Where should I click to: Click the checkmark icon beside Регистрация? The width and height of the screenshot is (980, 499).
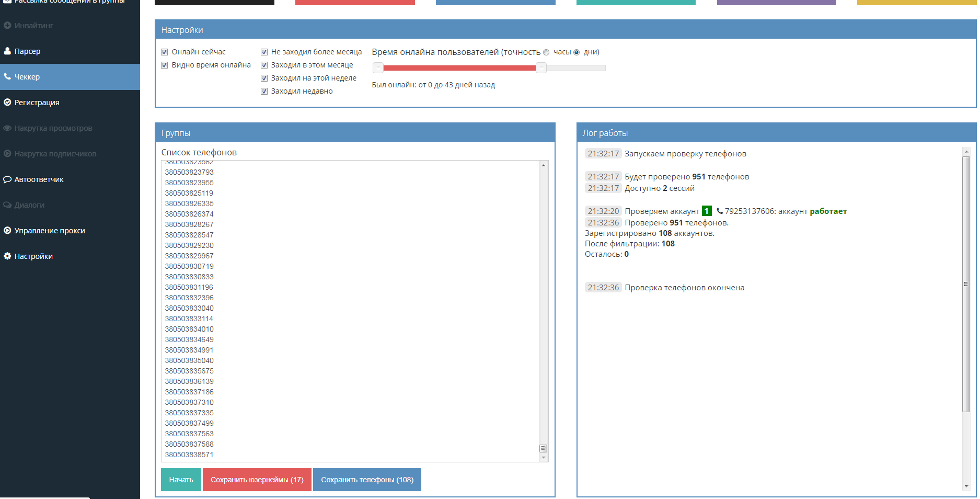tap(7, 103)
